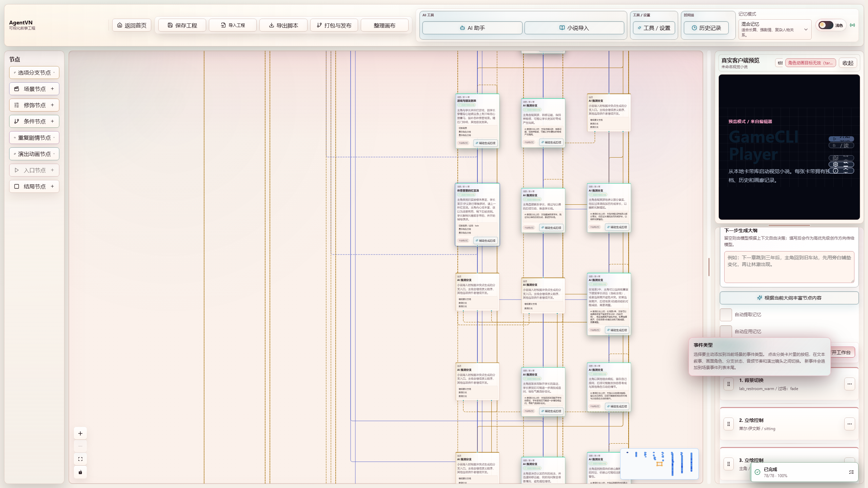868x488 pixels.
Task: Click 辅助生成后续 on the 游戏与朋友到来 node
Action: coord(486,143)
